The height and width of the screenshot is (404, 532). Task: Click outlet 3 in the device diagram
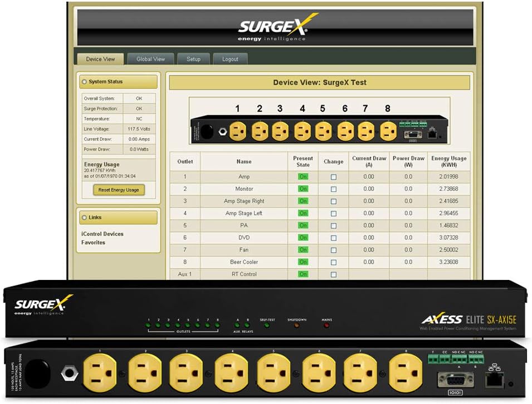[280, 131]
